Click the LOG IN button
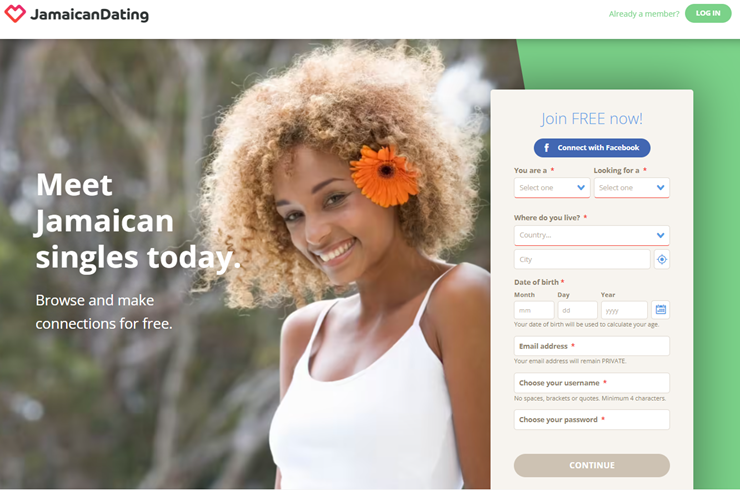740x490 pixels. pos(708,13)
